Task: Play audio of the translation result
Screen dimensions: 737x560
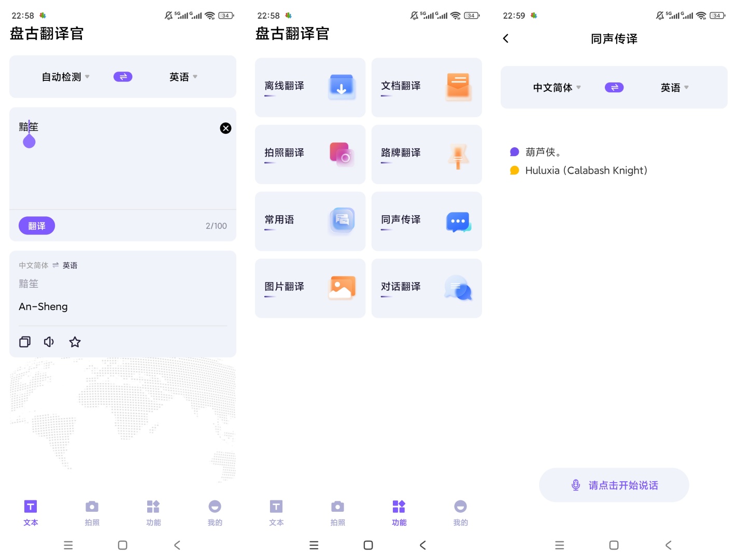Action: 49,342
